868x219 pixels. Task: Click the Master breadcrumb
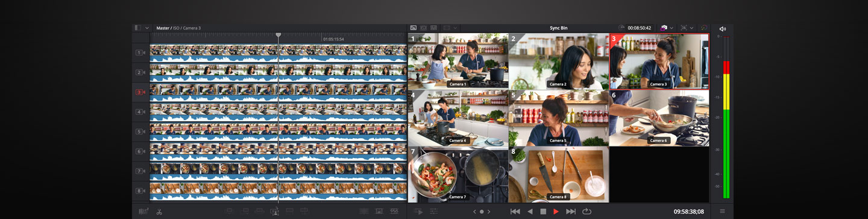[163, 28]
